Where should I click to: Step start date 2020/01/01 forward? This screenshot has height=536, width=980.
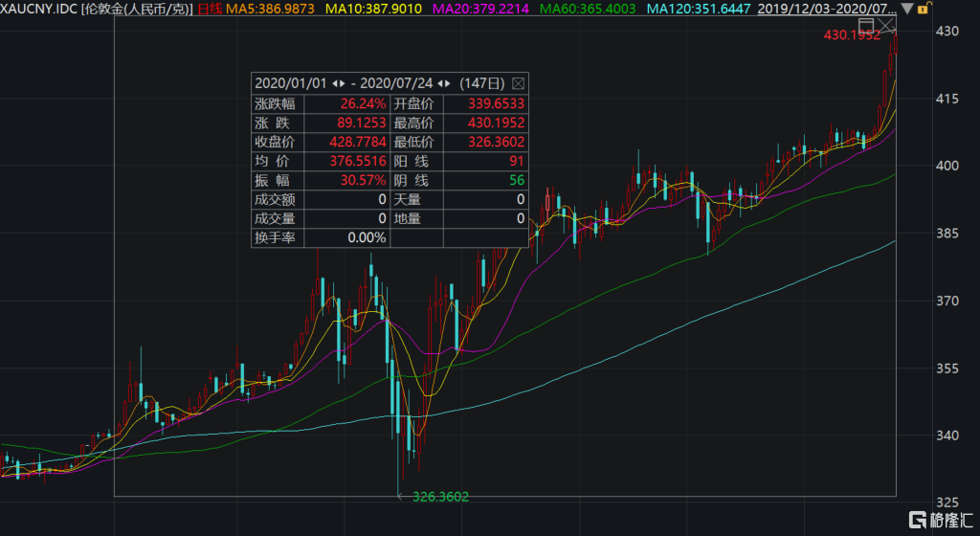pyautogui.click(x=342, y=83)
